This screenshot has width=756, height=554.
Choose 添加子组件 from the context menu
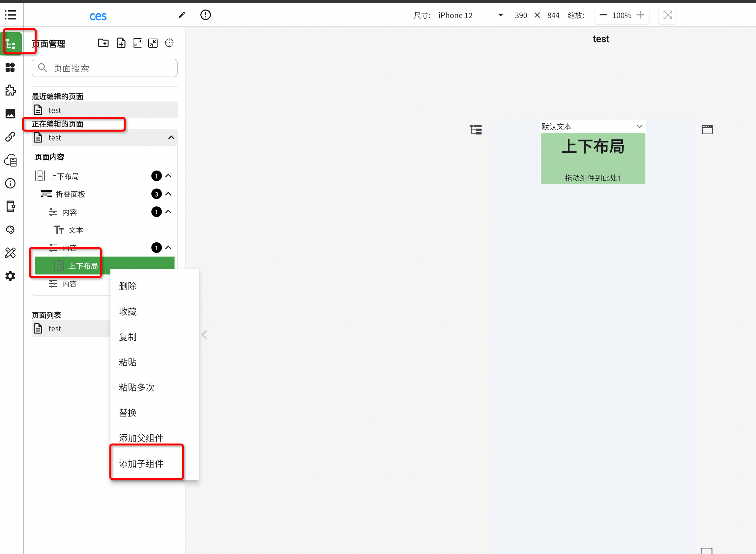[155, 463]
